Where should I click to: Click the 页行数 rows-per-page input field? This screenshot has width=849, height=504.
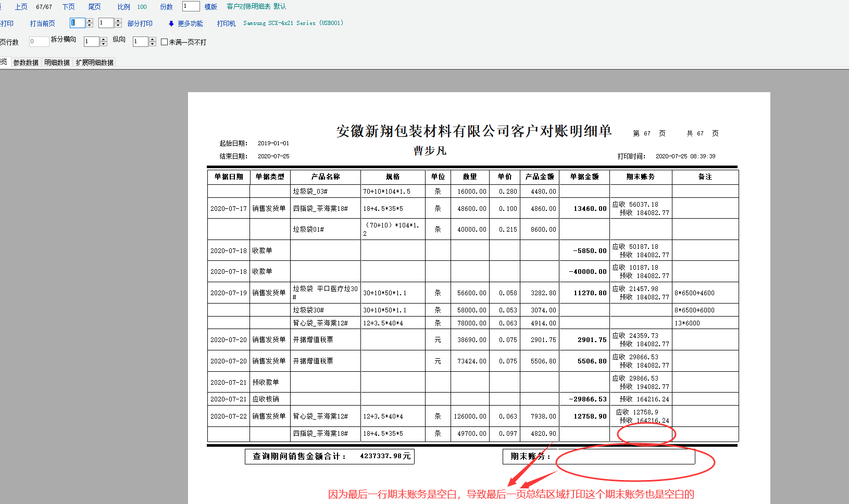[39, 42]
